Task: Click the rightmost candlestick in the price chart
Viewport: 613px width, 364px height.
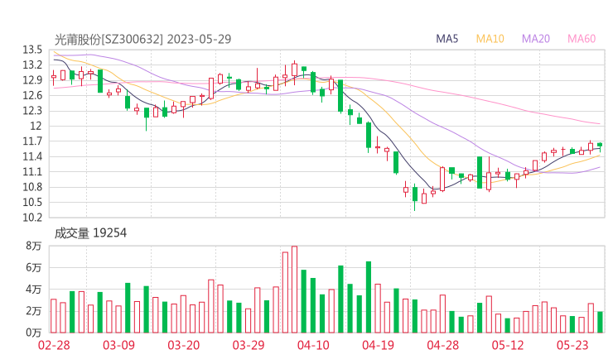Action: click(x=600, y=146)
